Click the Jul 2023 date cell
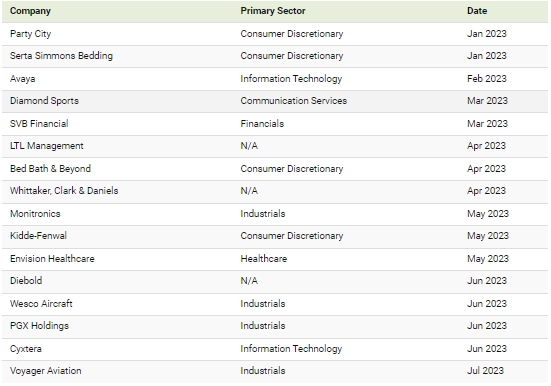Image resolution: width=551 pixels, height=386 pixels. point(485,371)
